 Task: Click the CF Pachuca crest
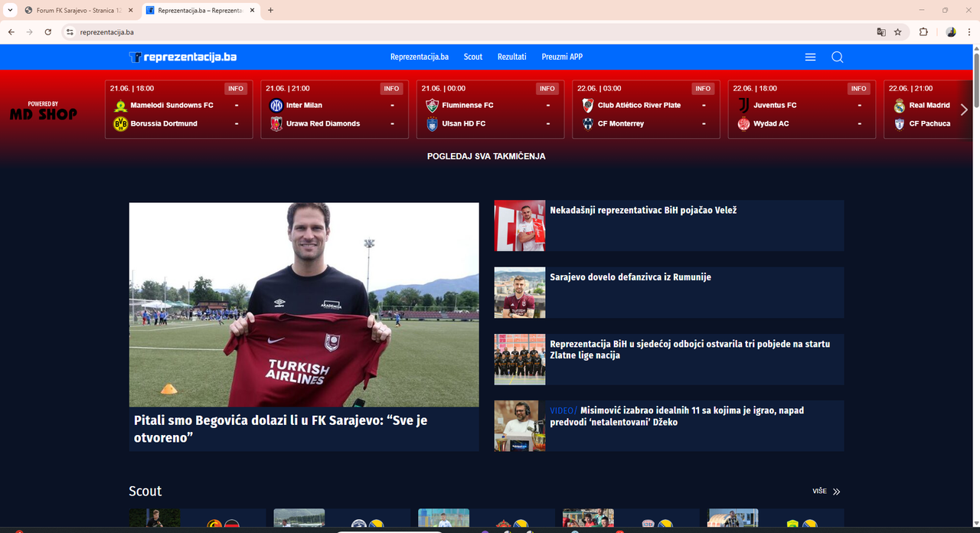point(900,124)
